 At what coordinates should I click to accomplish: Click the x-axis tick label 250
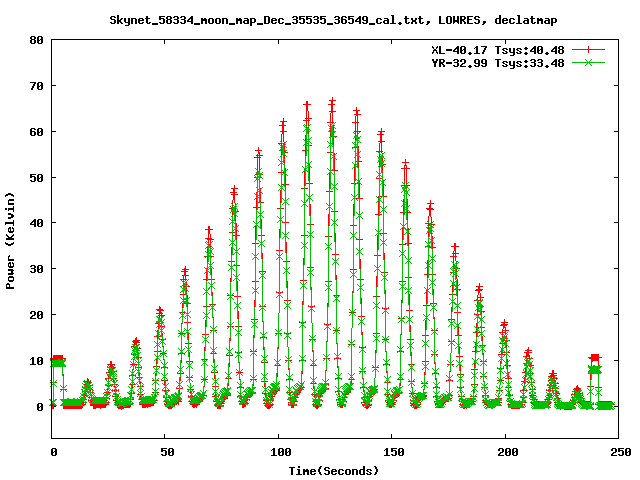(x=621, y=452)
